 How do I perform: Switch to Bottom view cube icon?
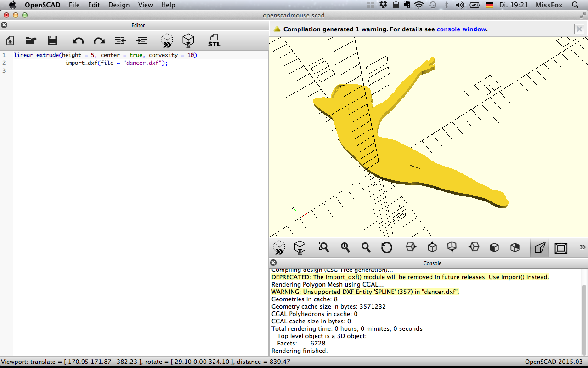click(x=452, y=247)
